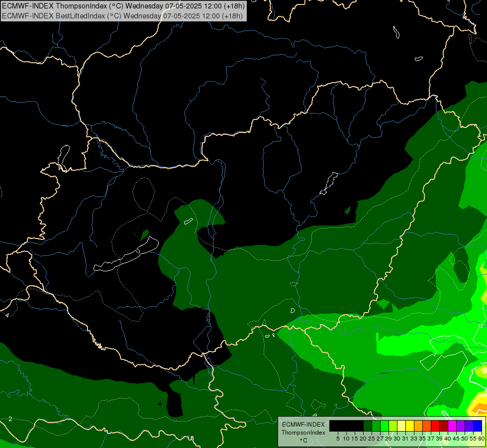Click the ECMWF-INDEX label in the legend

pos(303,425)
